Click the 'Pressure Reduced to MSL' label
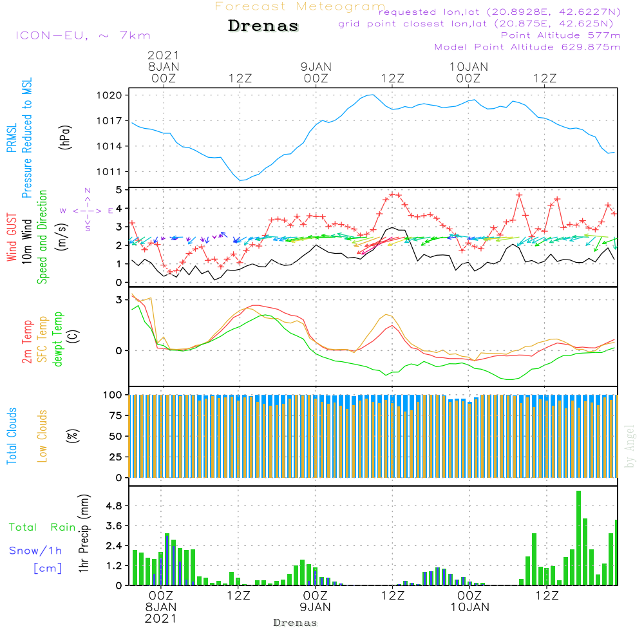The width and height of the screenshot is (644, 644). [26, 138]
